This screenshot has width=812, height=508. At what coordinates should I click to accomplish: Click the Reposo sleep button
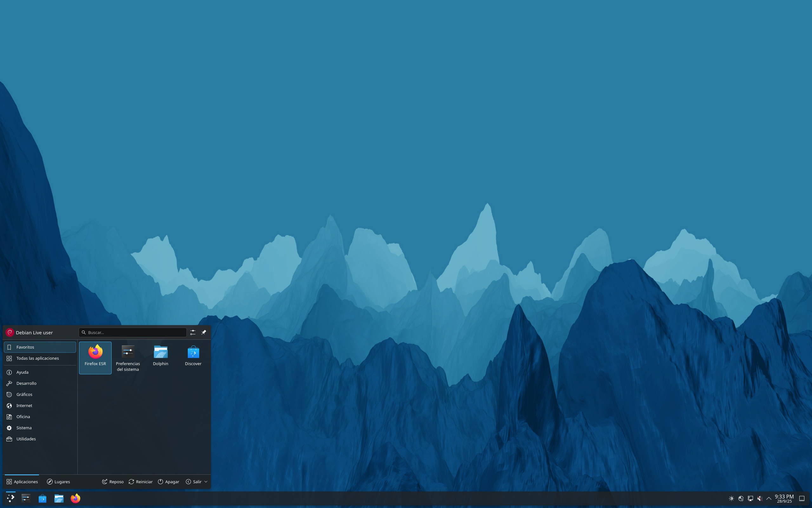[113, 481]
